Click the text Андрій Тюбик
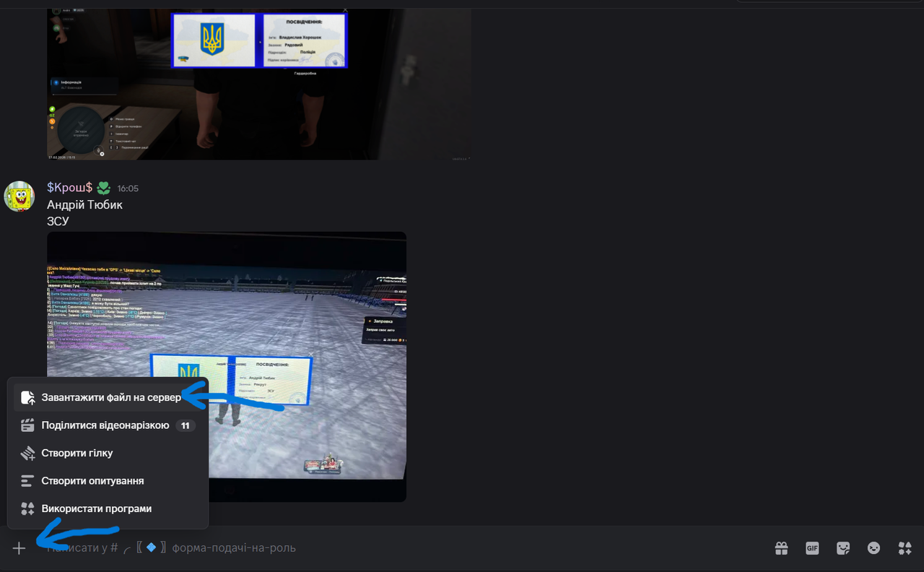This screenshot has width=924, height=572. pos(84,204)
